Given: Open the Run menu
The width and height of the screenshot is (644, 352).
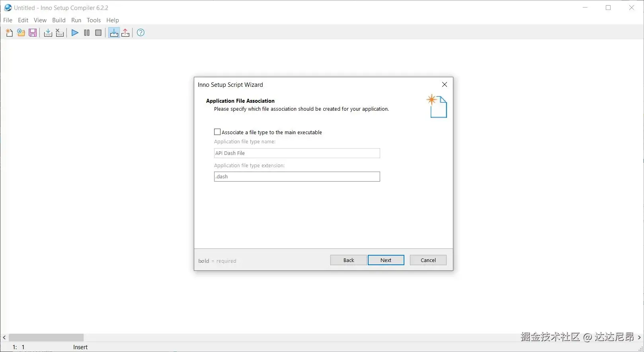Looking at the screenshot, I should tap(76, 20).
